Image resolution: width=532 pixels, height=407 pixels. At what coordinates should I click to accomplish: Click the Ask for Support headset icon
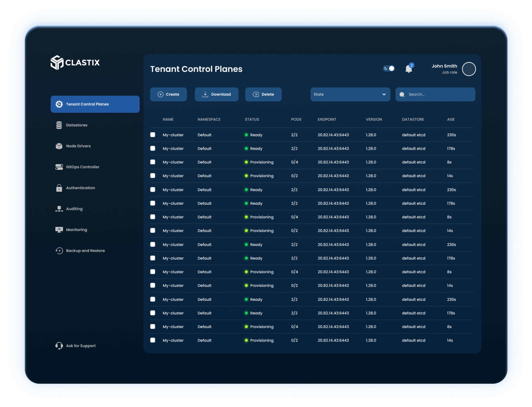pyautogui.click(x=59, y=346)
